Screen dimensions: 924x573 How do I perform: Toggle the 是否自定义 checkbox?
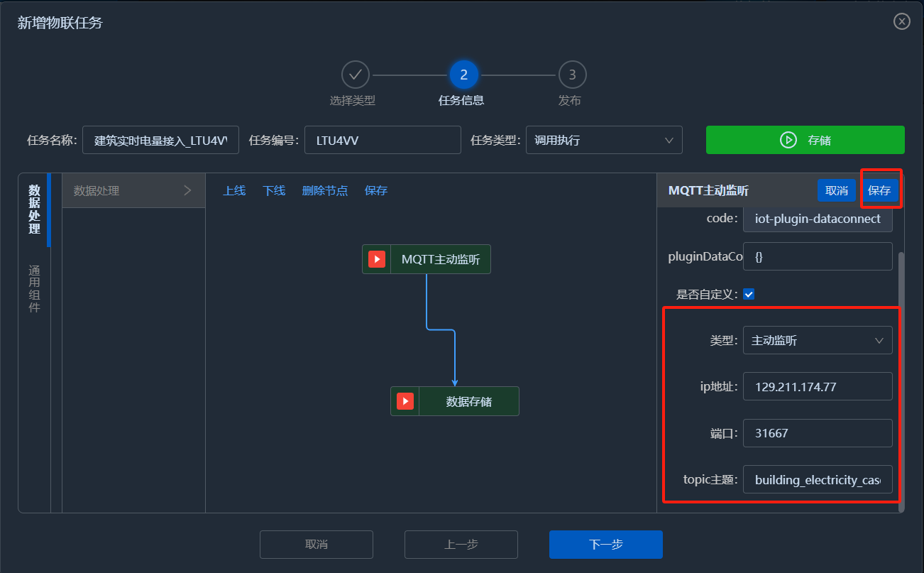[749, 294]
